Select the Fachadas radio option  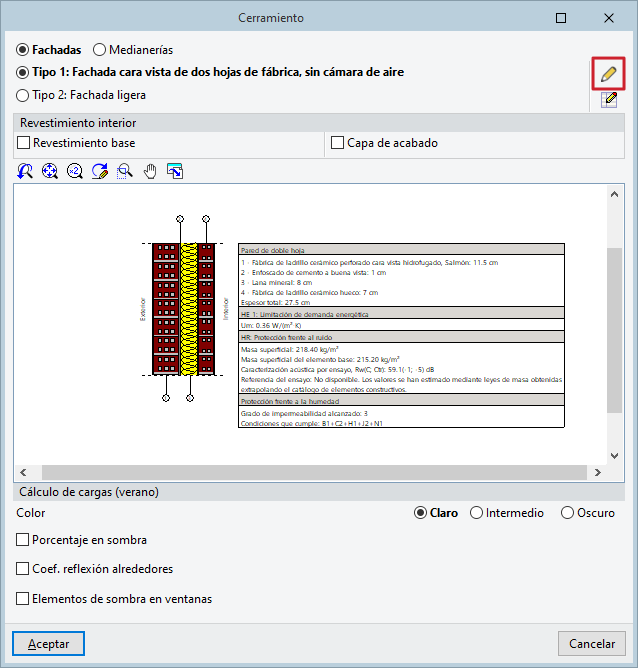pyautogui.click(x=48, y=50)
